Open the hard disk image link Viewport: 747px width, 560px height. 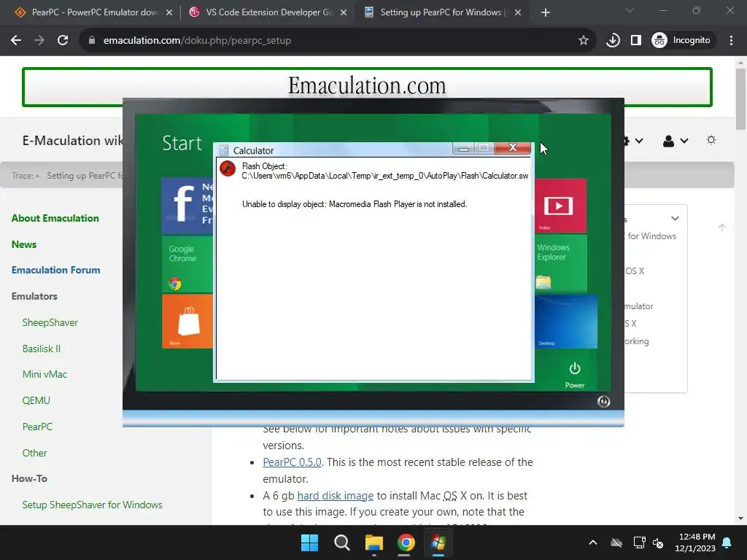point(336,496)
